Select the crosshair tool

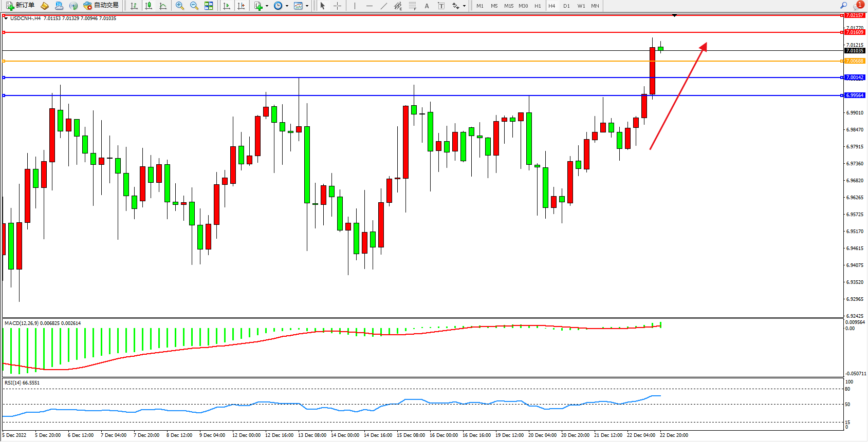(337, 6)
